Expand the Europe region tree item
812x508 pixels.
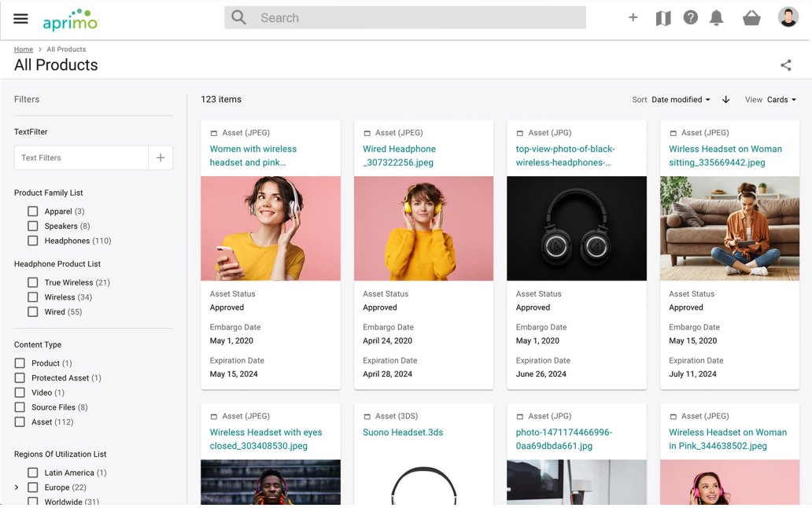[x=17, y=488]
